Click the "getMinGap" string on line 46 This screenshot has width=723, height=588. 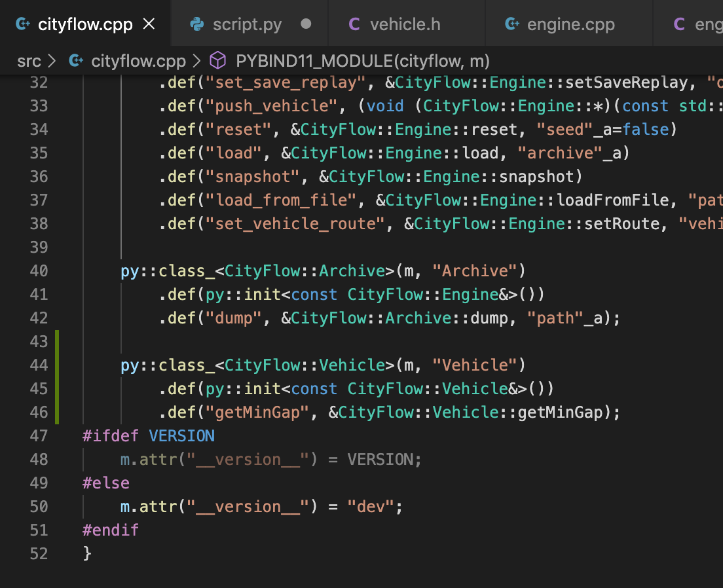[257, 413]
